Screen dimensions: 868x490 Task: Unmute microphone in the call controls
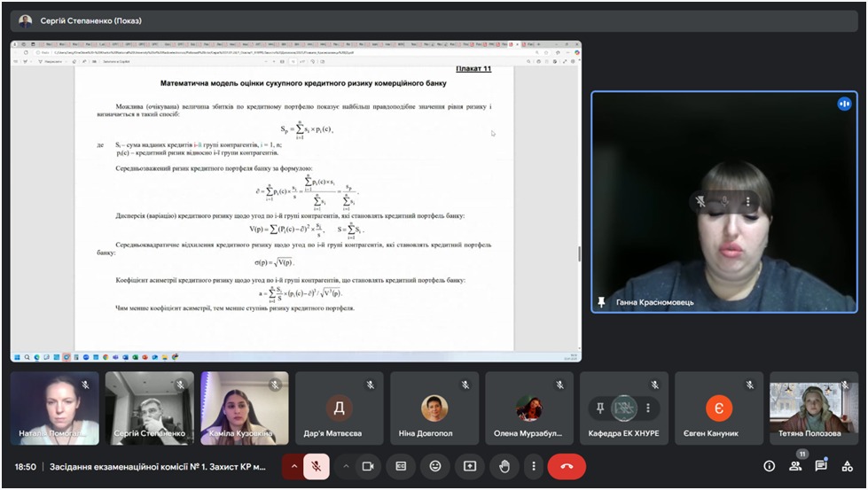(x=317, y=466)
